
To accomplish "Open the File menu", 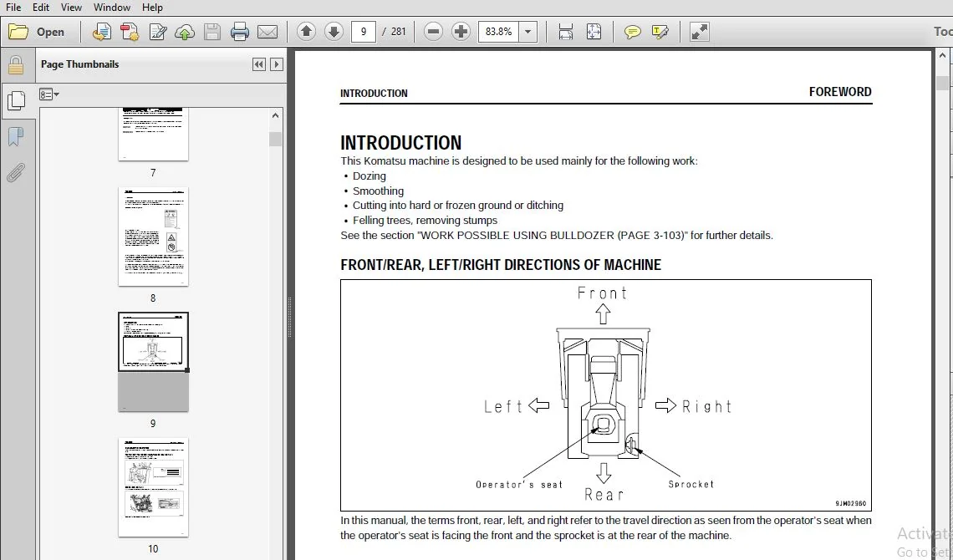I will click(x=13, y=8).
